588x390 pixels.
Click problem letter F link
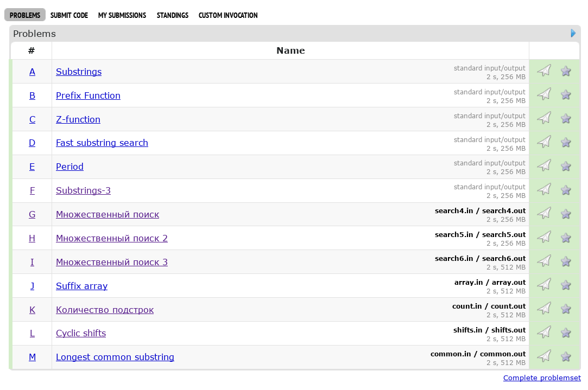[32, 190]
